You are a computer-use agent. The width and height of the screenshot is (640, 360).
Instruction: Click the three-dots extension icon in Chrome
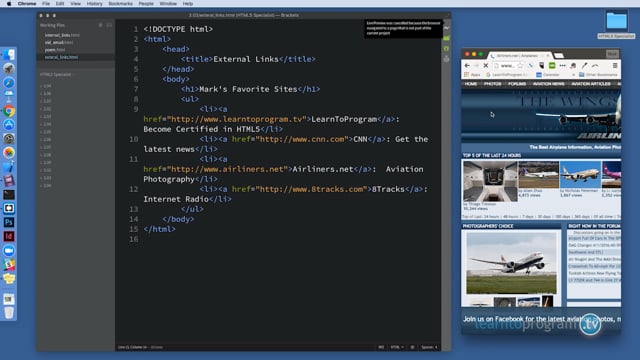[x=562, y=65]
